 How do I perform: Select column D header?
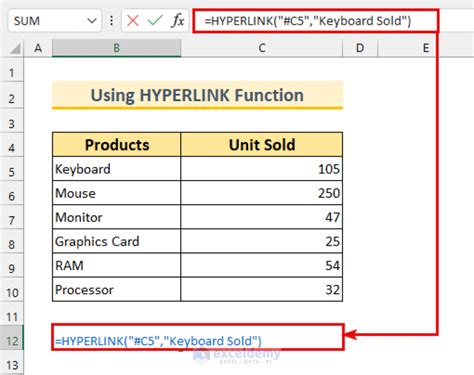(360, 48)
